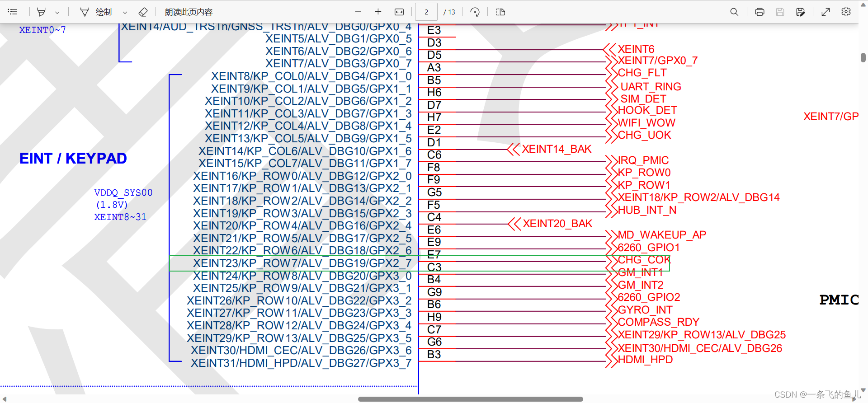Edit the page number field
The height and width of the screenshot is (403, 868).
point(426,12)
